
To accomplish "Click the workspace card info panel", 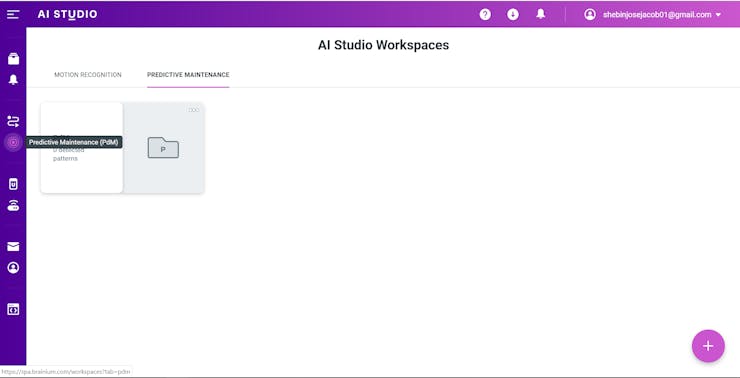I will (x=82, y=148).
